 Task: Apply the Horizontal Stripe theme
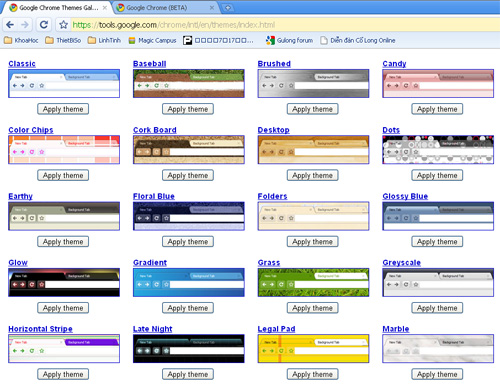[x=63, y=374]
